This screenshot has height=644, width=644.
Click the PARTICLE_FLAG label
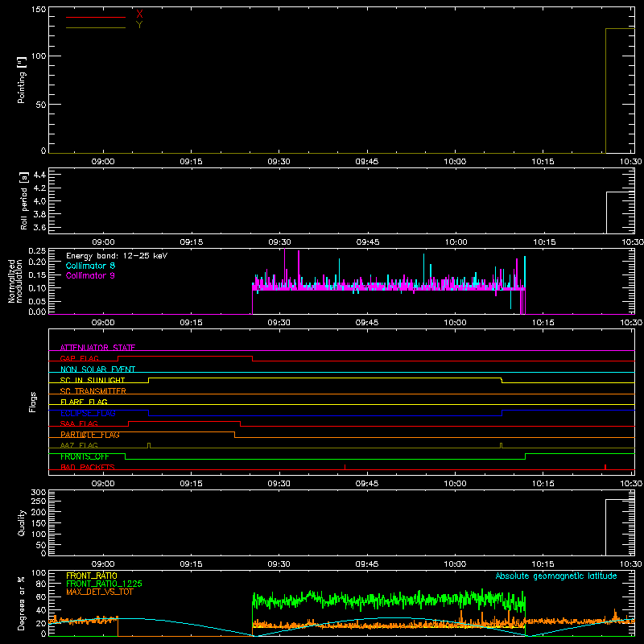90,435
